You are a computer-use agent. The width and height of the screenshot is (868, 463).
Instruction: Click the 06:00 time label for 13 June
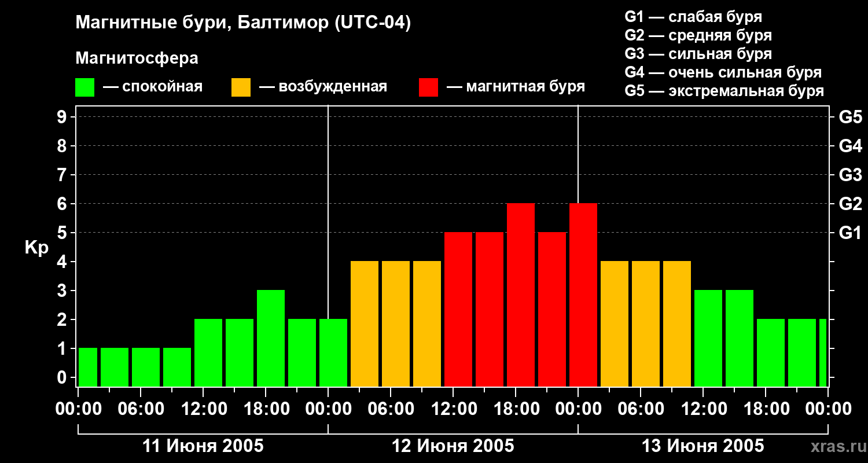coord(641,409)
